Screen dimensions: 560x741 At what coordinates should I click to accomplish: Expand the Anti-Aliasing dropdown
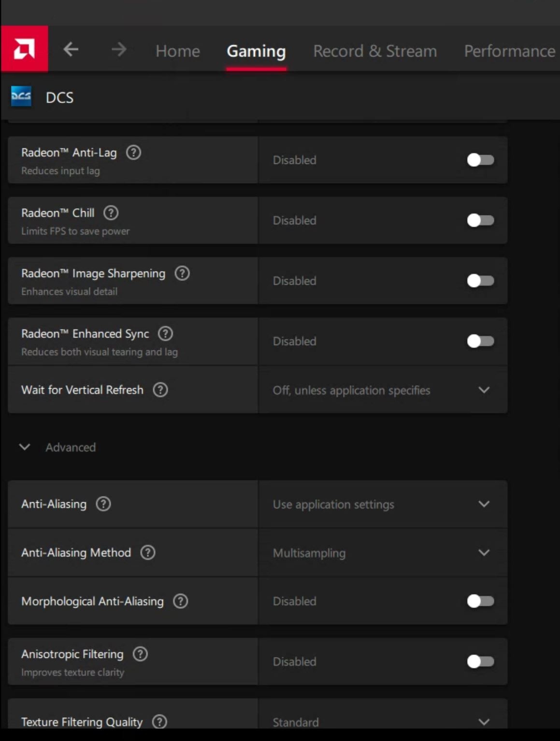coord(383,504)
